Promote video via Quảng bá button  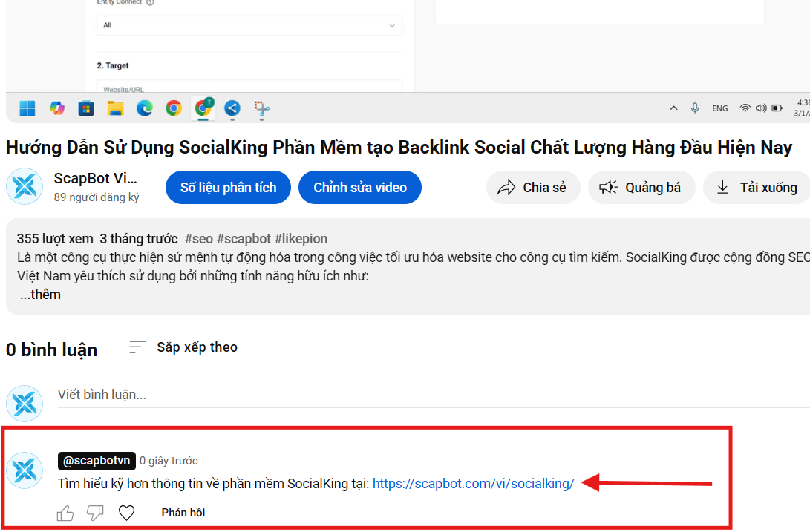(641, 188)
